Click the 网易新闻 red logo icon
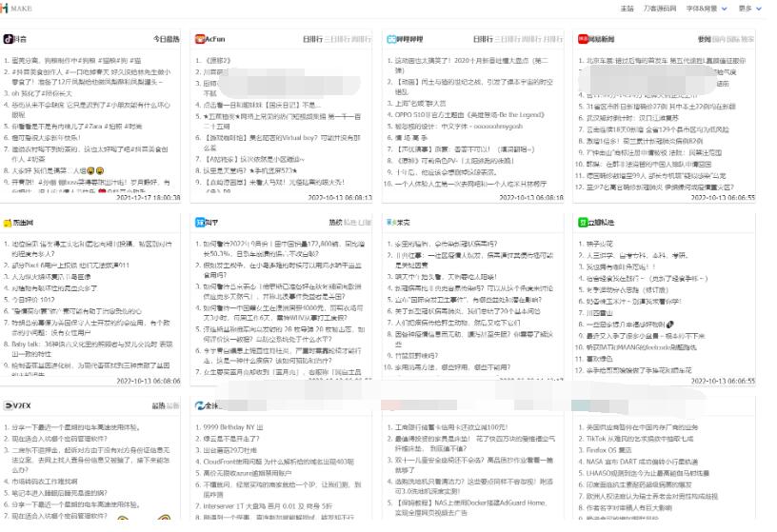 coord(583,39)
